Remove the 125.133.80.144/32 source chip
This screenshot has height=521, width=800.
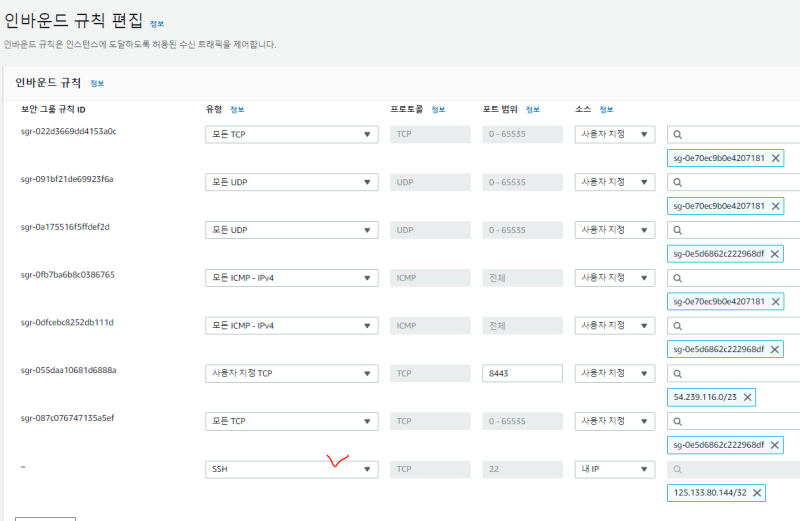click(756, 493)
